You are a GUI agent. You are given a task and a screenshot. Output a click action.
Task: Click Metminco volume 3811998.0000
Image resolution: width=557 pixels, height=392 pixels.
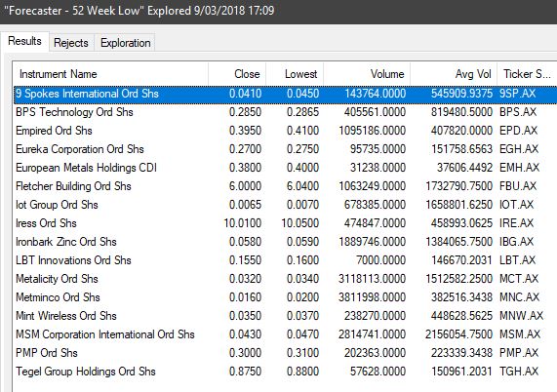coord(373,297)
